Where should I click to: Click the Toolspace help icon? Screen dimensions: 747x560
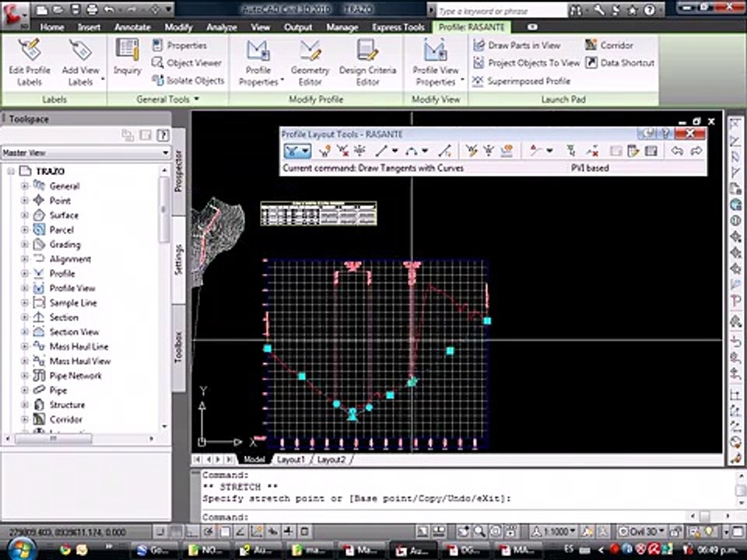point(163,135)
